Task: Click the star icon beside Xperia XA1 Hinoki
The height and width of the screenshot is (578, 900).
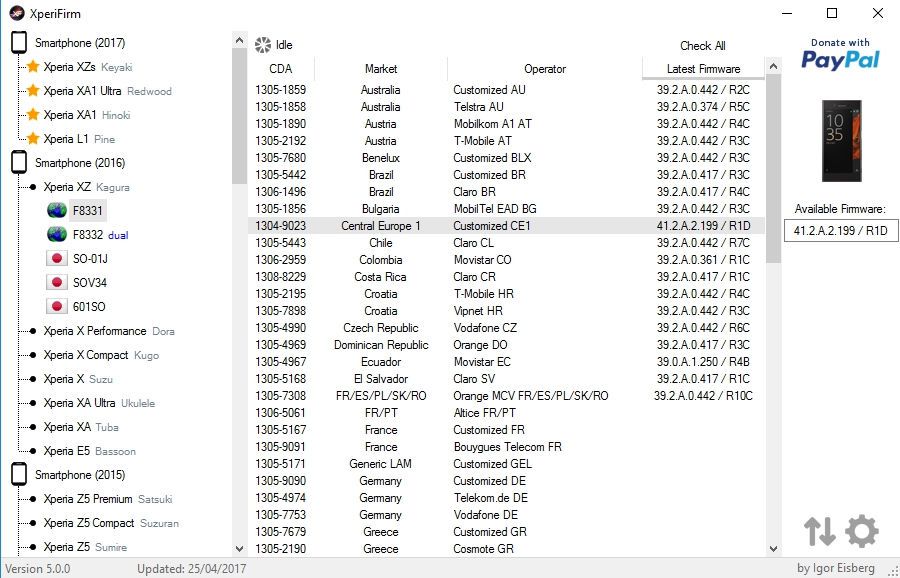Action: pyautogui.click(x=33, y=115)
